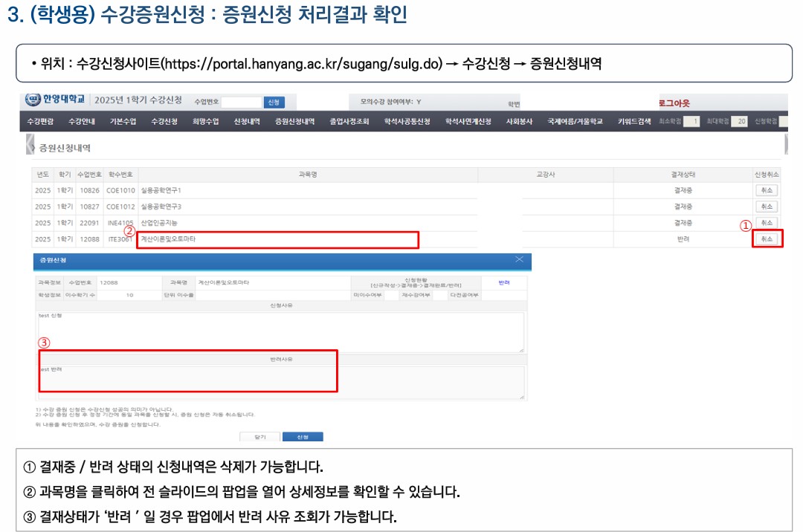
Task: Type in the 수업번호 input field
Action: click(242, 103)
